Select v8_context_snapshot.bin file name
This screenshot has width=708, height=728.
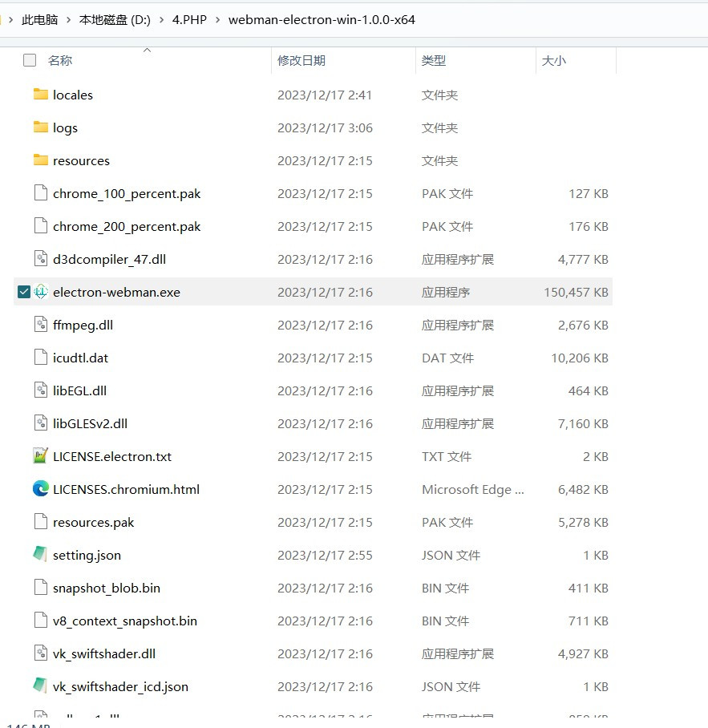coord(125,621)
